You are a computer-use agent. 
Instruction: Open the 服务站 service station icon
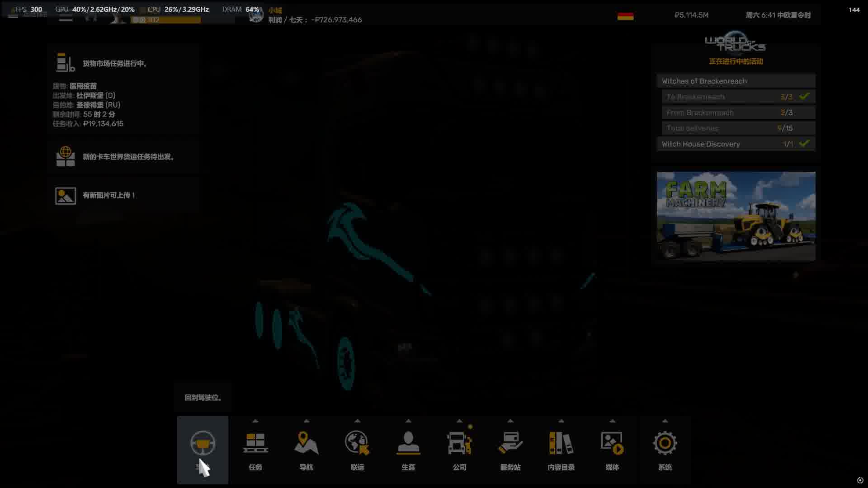coord(510,443)
